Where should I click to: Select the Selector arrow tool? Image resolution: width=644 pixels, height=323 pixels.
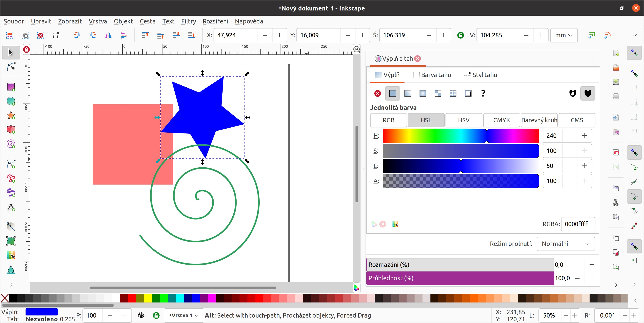tap(11, 52)
